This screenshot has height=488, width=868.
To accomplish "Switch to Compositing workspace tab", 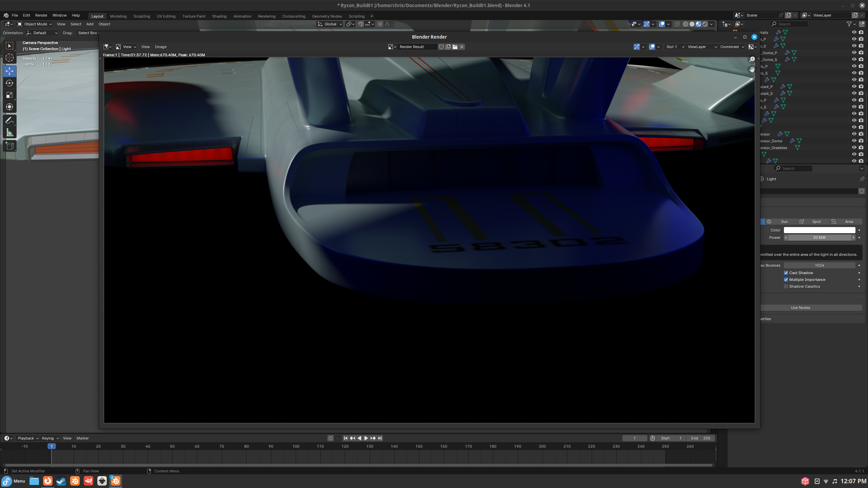I will [294, 16].
